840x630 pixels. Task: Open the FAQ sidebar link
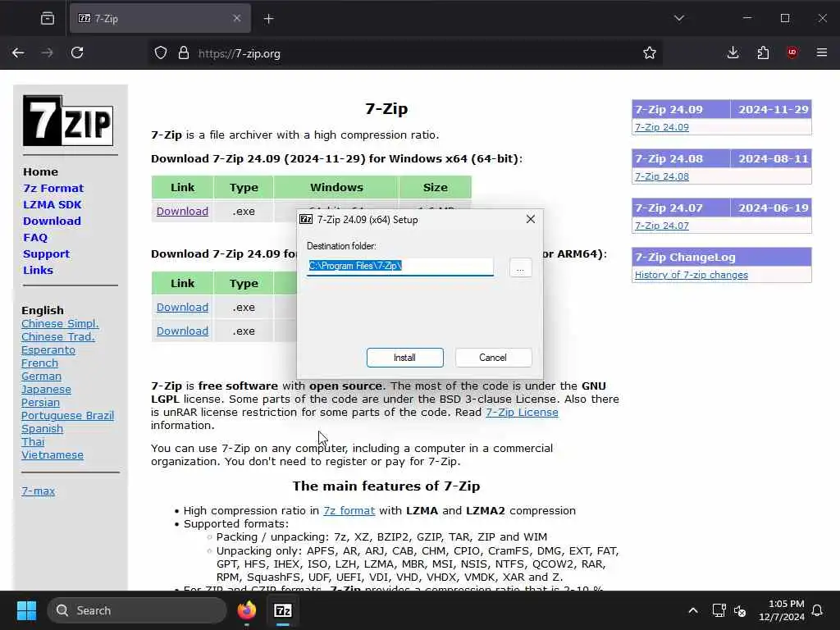(x=35, y=237)
